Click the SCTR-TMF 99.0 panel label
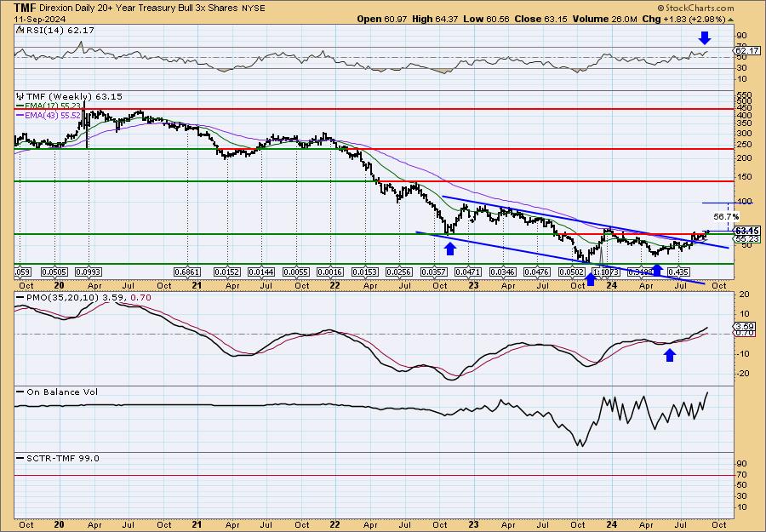 58,458
